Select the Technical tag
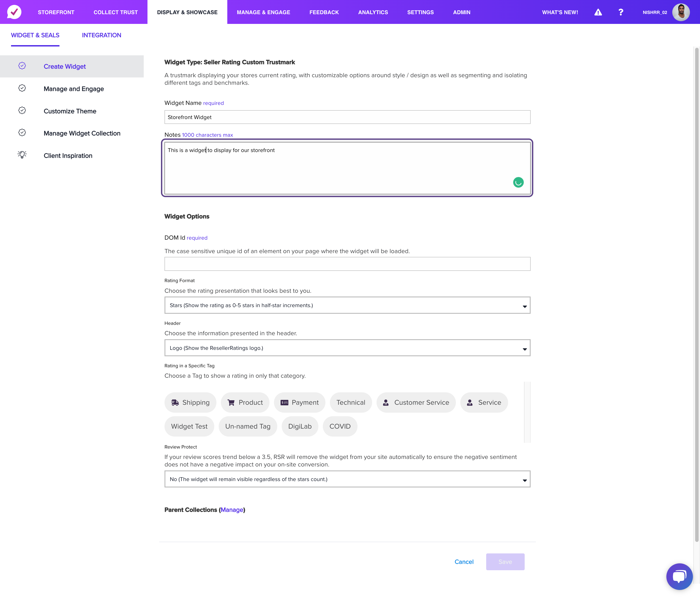The height and width of the screenshot is (597, 700). click(x=351, y=402)
